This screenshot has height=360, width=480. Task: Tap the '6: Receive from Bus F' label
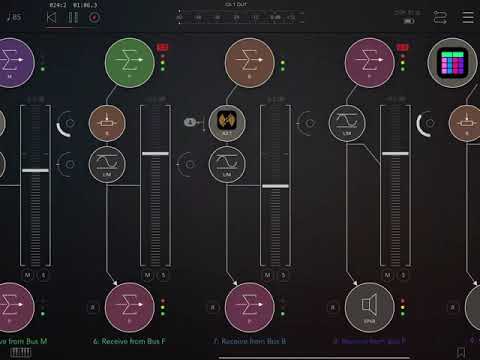pos(130,341)
